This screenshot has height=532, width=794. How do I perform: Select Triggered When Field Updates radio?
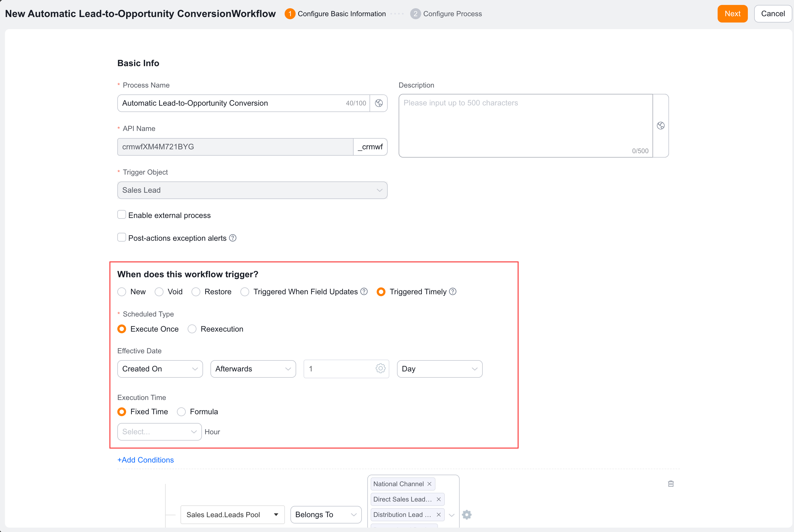pos(245,292)
